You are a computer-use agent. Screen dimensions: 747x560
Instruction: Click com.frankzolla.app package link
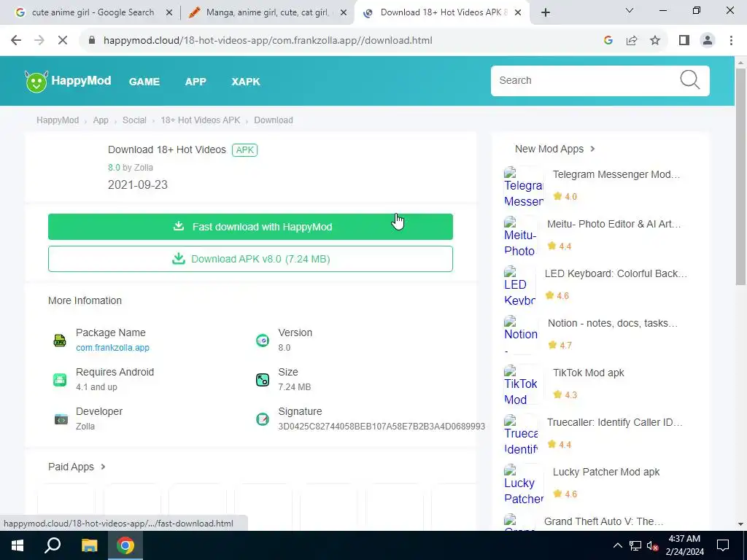click(x=112, y=348)
